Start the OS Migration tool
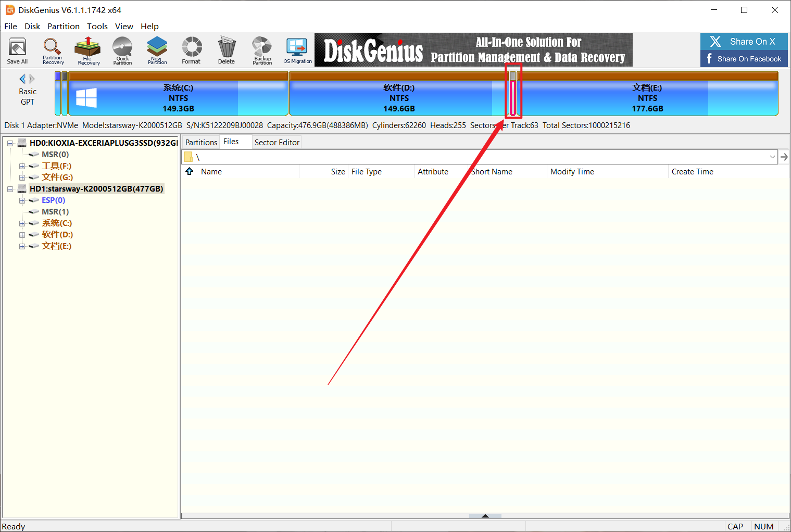791x532 pixels. 297,50
